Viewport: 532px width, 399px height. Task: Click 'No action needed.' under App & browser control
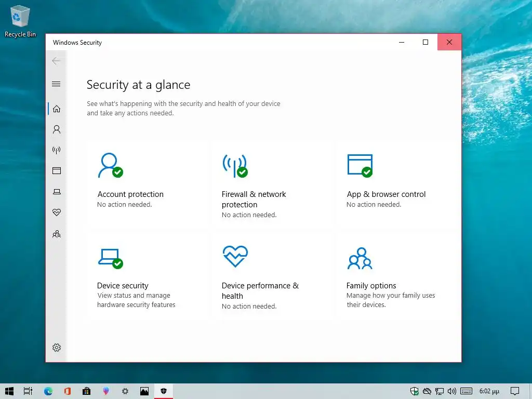click(x=374, y=205)
